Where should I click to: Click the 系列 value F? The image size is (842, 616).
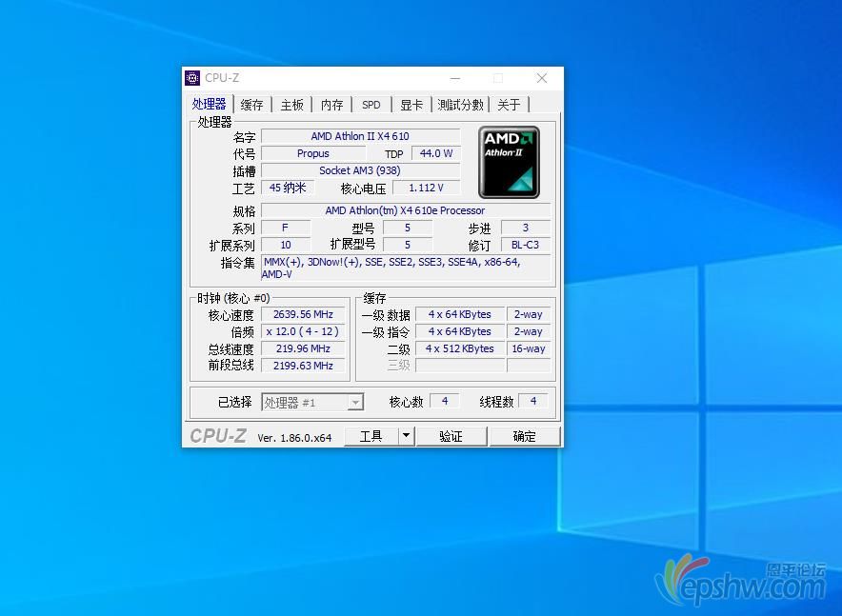click(x=286, y=228)
